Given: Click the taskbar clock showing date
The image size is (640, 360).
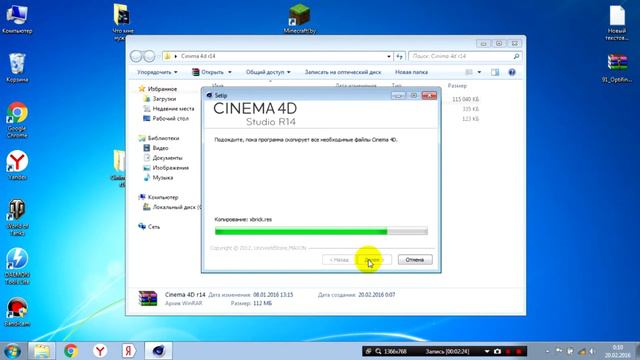Looking at the screenshot, I should pyautogui.click(x=618, y=351).
